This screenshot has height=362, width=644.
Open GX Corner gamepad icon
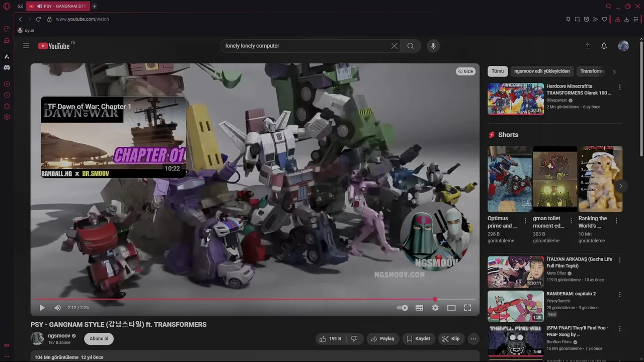coord(20,7)
